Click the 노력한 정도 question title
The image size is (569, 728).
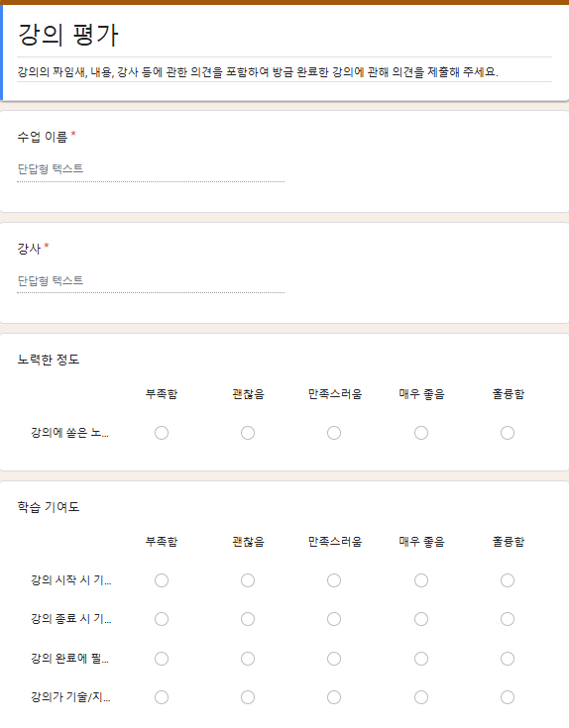pyautogui.click(x=49, y=360)
